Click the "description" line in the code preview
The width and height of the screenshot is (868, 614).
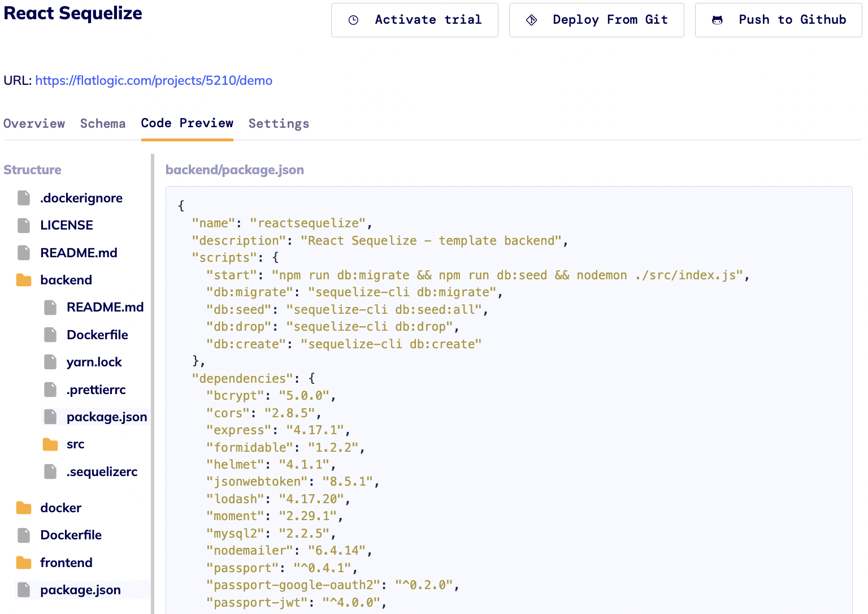tap(380, 241)
